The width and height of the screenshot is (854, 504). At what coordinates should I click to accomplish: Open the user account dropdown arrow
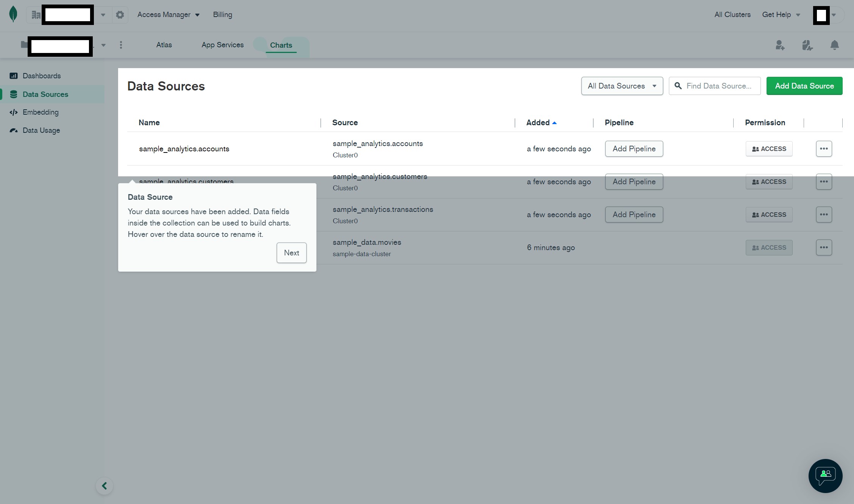[x=834, y=15]
